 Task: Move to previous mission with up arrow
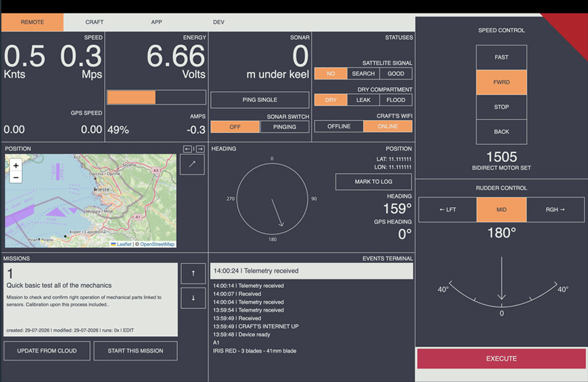tap(193, 273)
